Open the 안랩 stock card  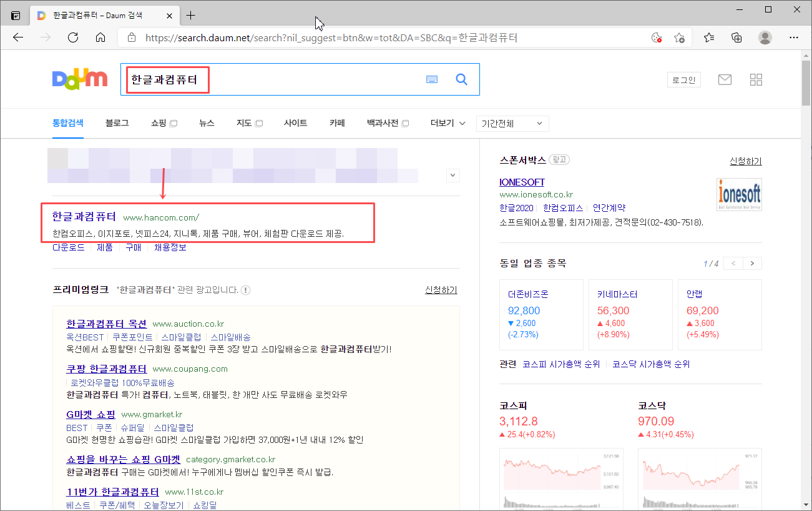coord(720,314)
